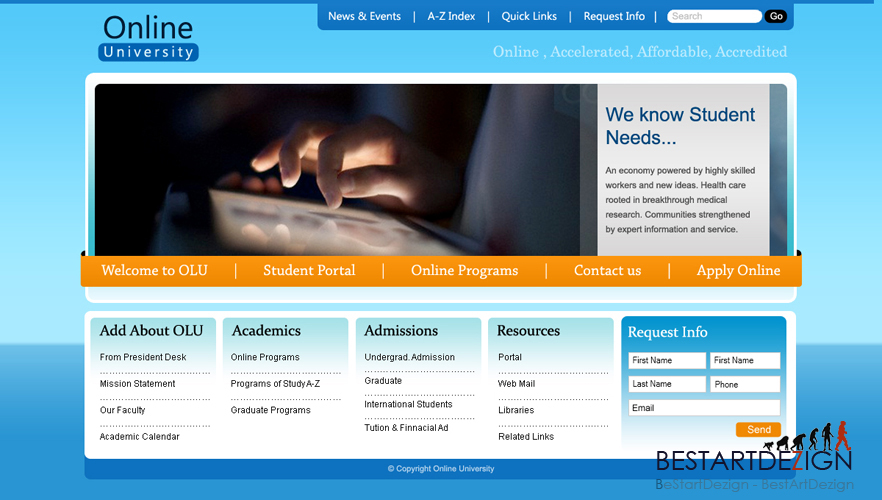
Task: Open the News & Events menu
Action: 364,16
